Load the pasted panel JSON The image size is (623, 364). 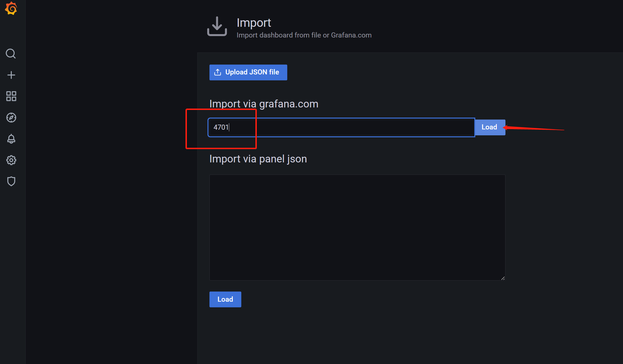pyautogui.click(x=225, y=299)
